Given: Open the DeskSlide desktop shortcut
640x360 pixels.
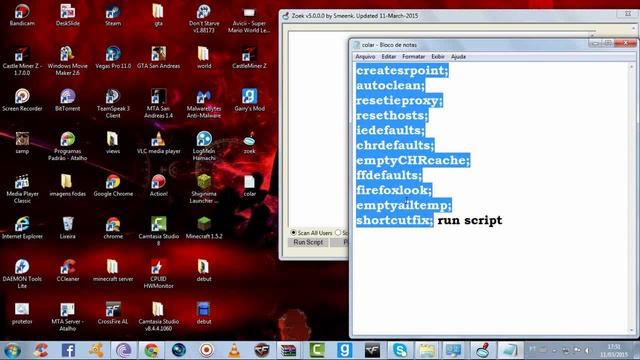Looking at the screenshot, I should (68, 16).
